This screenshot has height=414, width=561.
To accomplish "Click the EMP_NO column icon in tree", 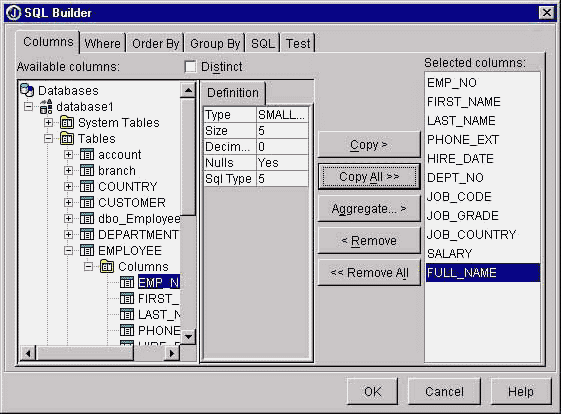I will pyautogui.click(x=127, y=283).
